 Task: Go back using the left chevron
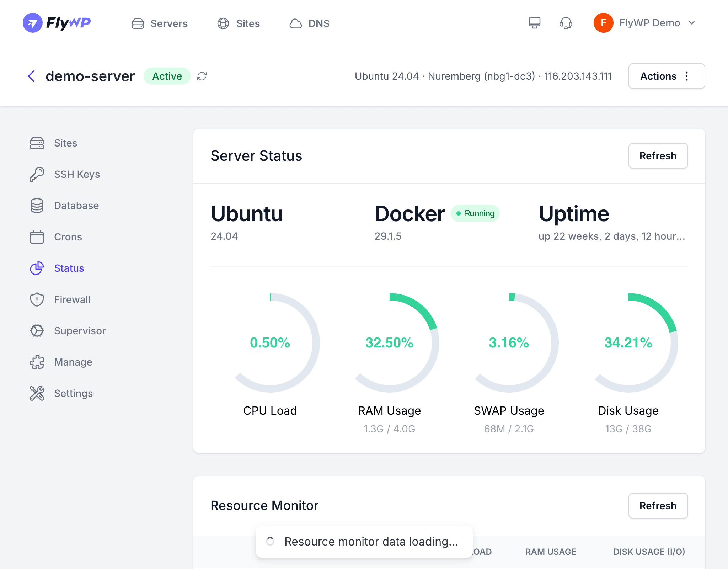32,76
